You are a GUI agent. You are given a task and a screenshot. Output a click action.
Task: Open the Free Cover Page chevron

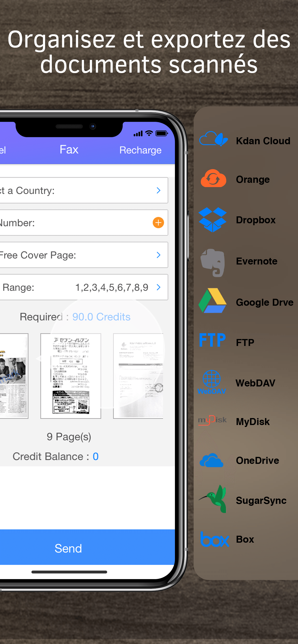158,255
